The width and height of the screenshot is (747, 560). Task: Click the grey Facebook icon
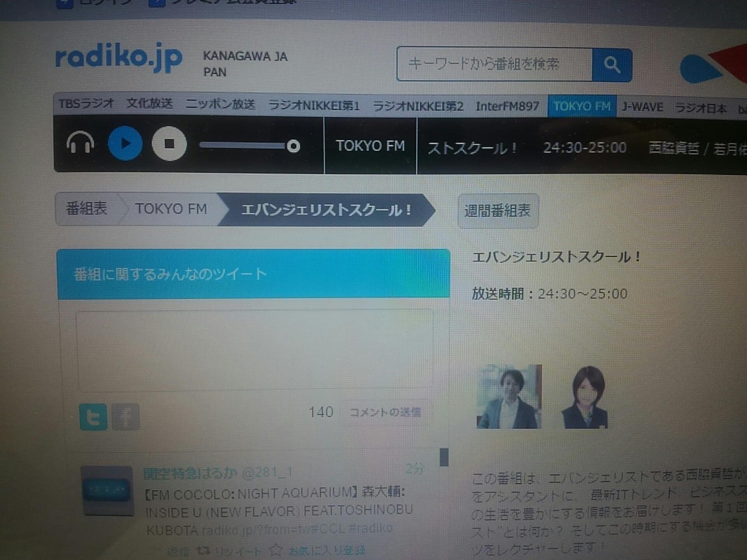coord(126,417)
